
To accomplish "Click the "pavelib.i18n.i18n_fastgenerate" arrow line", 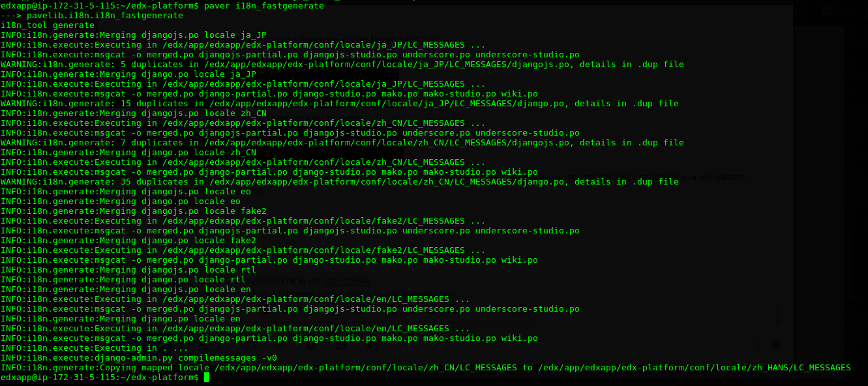I will click(91, 16).
